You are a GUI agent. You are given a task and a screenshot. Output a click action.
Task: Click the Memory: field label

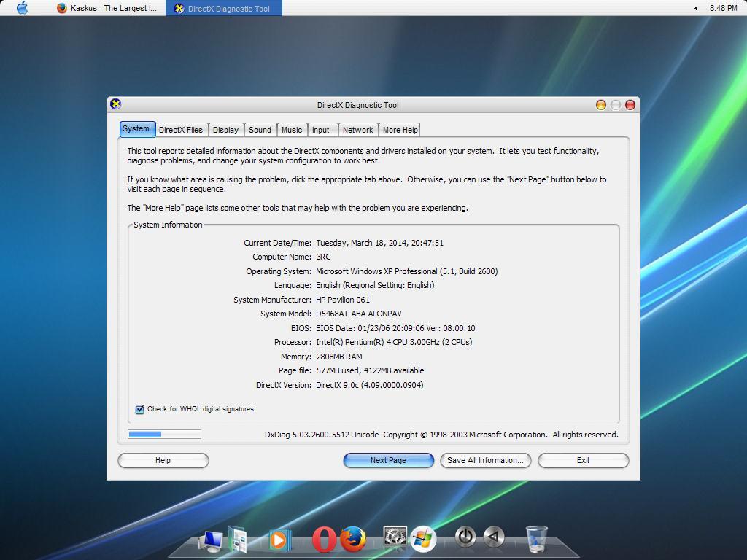pos(296,356)
